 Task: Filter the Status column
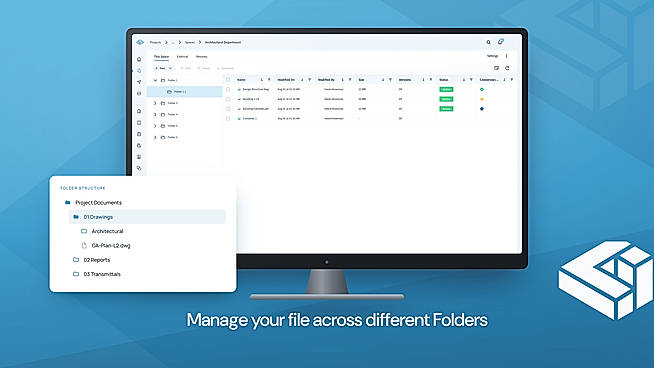(471, 80)
